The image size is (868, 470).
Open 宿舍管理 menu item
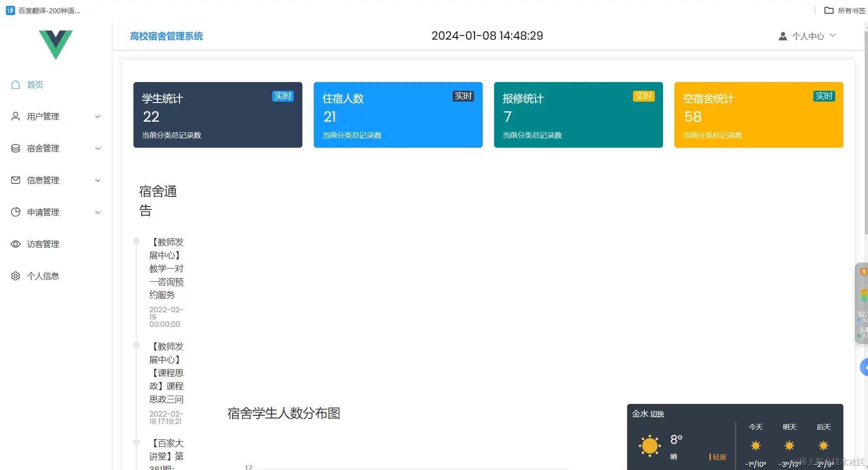[x=56, y=148]
